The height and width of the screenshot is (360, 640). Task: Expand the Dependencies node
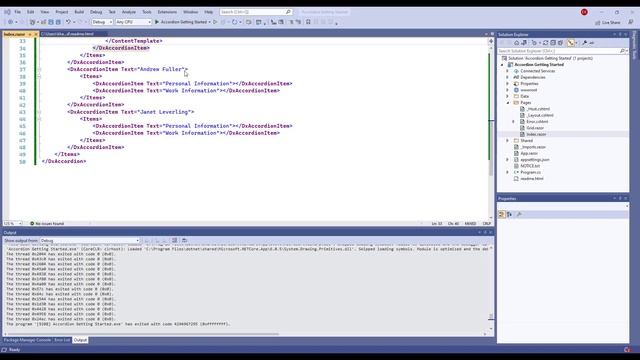(508, 78)
